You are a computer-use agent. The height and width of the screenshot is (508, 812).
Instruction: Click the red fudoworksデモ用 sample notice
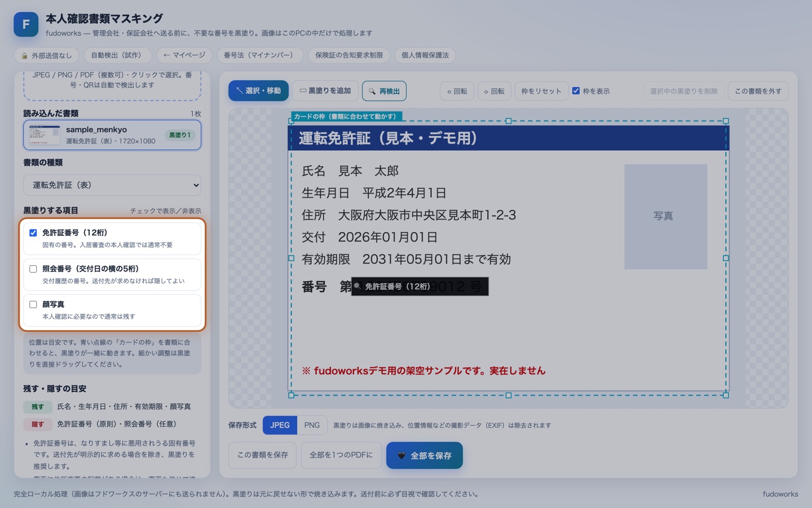(x=423, y=371)
